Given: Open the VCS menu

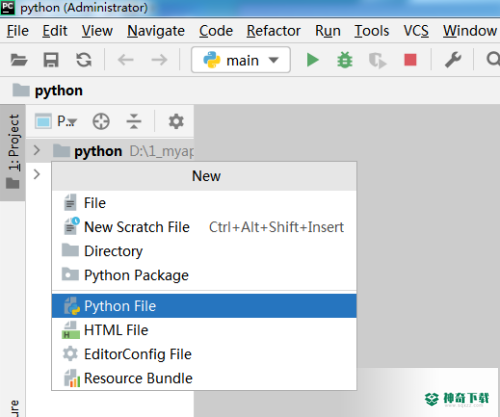Looking at the screenshot, I should [x=416, y=31].
